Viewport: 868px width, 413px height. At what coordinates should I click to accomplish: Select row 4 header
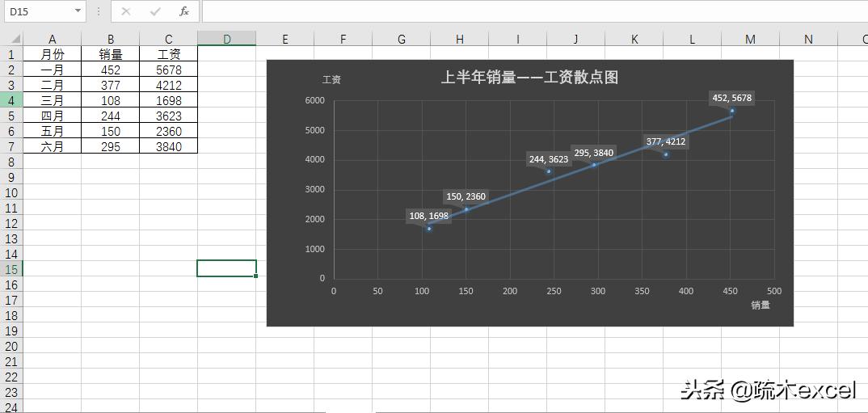[13, 100]
